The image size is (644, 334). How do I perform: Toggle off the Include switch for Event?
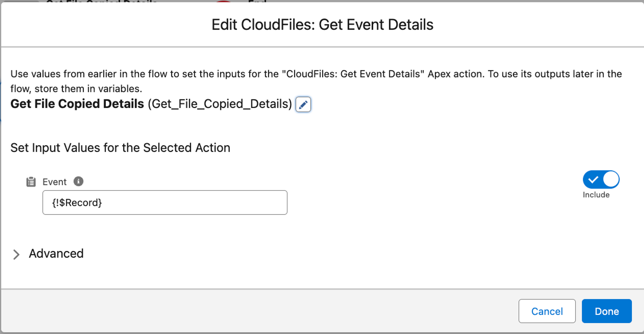coord(601,180)
